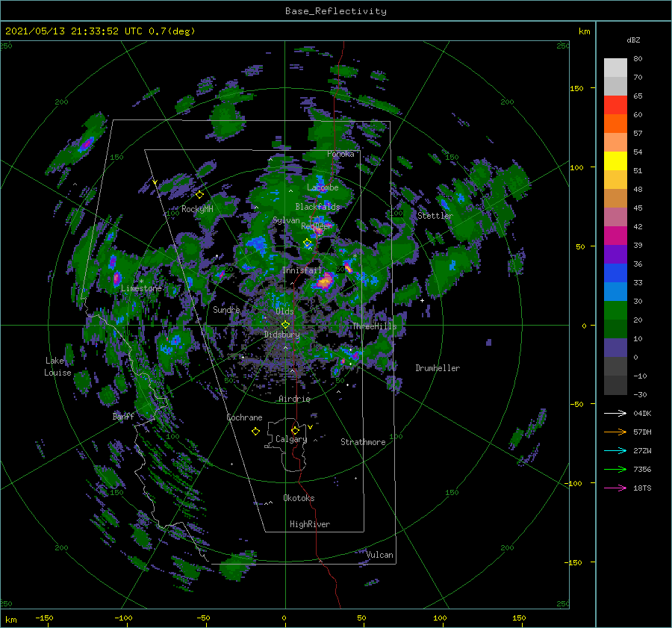Click the km unit label at top right
Viewport: 672px width, 628px height.
(x=584, y=31)
